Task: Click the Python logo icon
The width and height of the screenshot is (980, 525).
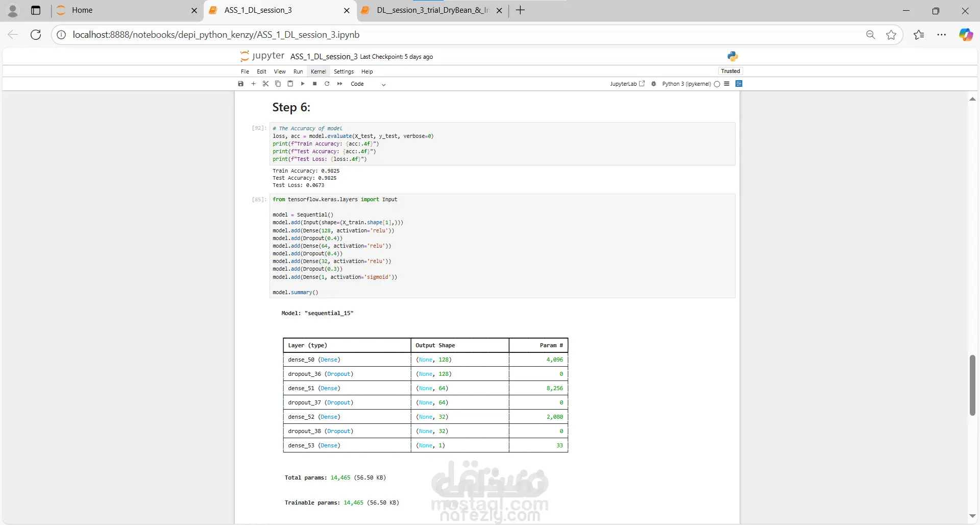Action: coord(733,56)
